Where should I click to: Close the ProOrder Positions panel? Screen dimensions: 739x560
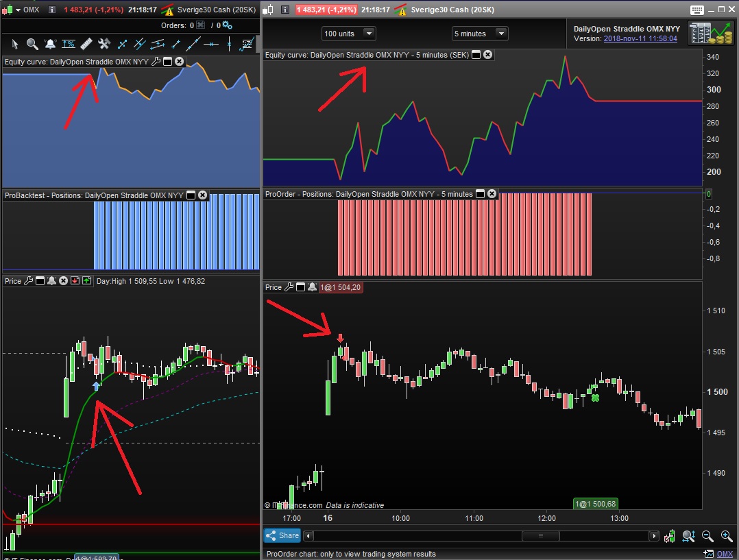[492, 194]
